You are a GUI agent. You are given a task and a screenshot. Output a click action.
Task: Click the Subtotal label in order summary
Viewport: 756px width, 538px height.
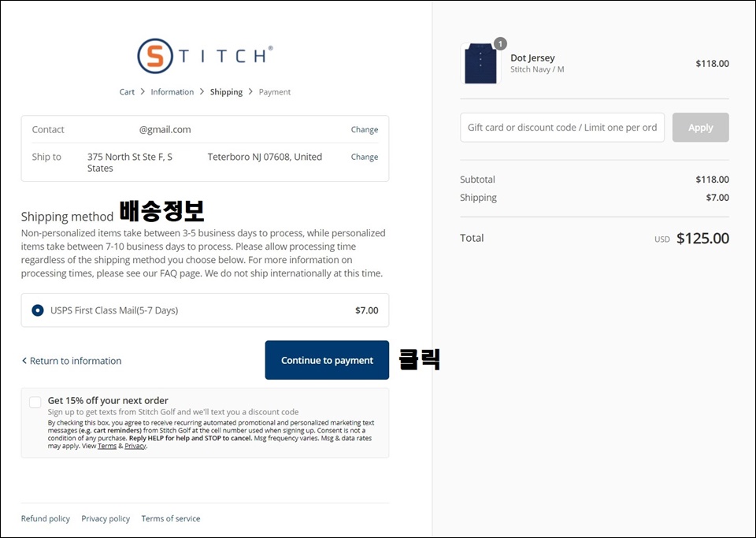pyautogui.click(x=477, y=180)
